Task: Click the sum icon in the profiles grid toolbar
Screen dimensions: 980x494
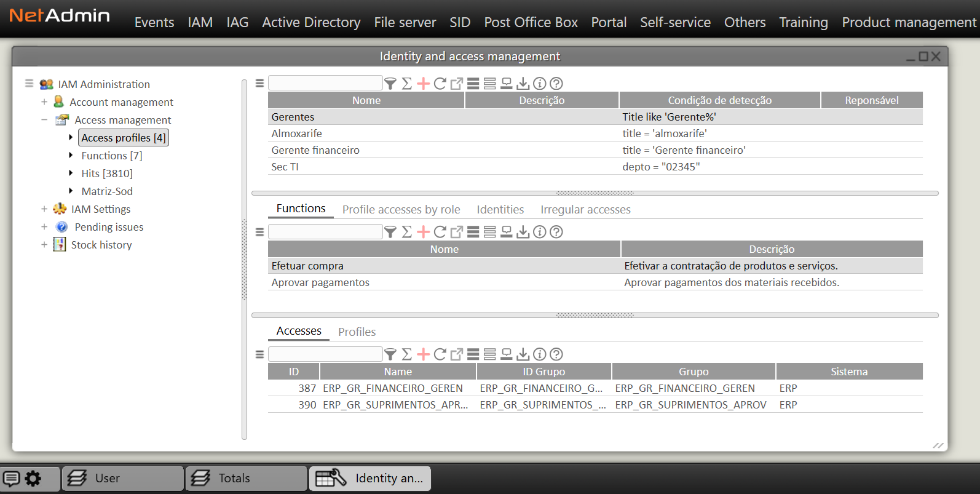Action: tap(407, 83)
